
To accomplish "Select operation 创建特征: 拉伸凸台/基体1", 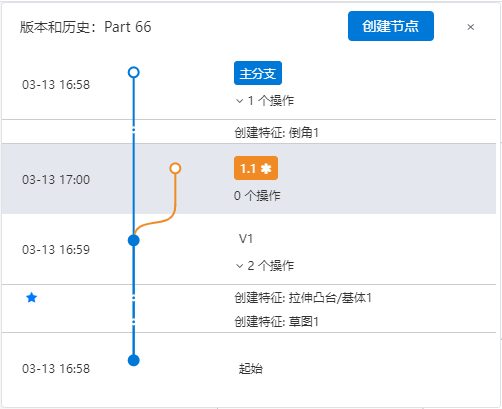I will coord(303,298).
